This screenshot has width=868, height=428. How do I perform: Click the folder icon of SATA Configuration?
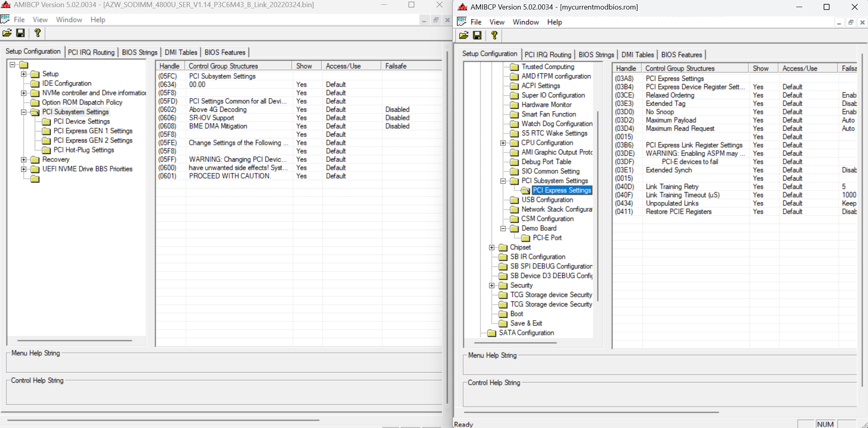pos(492,333)
